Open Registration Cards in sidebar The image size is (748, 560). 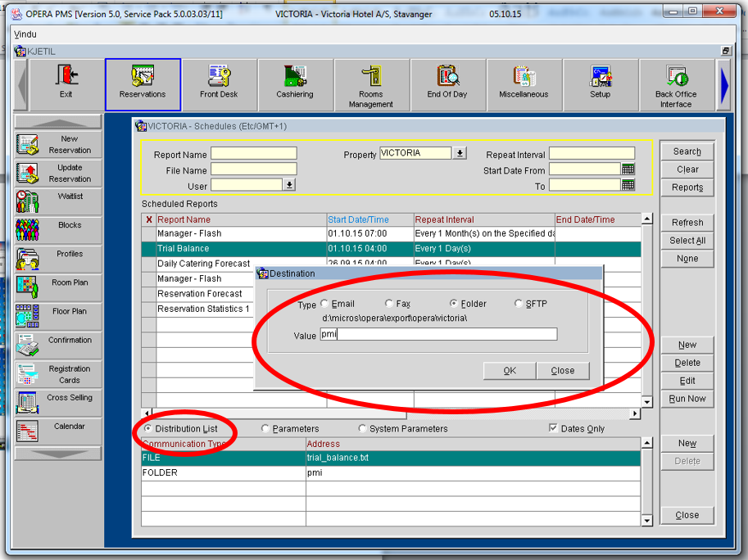click(58, 374)
